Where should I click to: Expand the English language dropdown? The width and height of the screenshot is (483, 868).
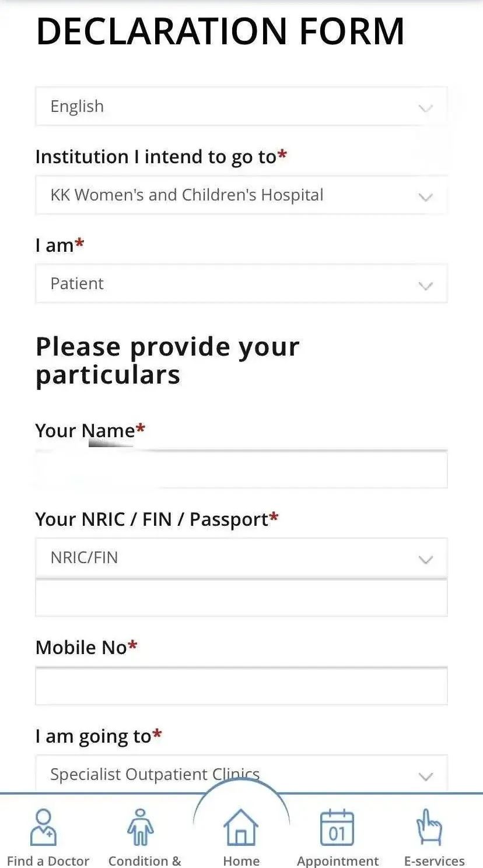point(241,107)
